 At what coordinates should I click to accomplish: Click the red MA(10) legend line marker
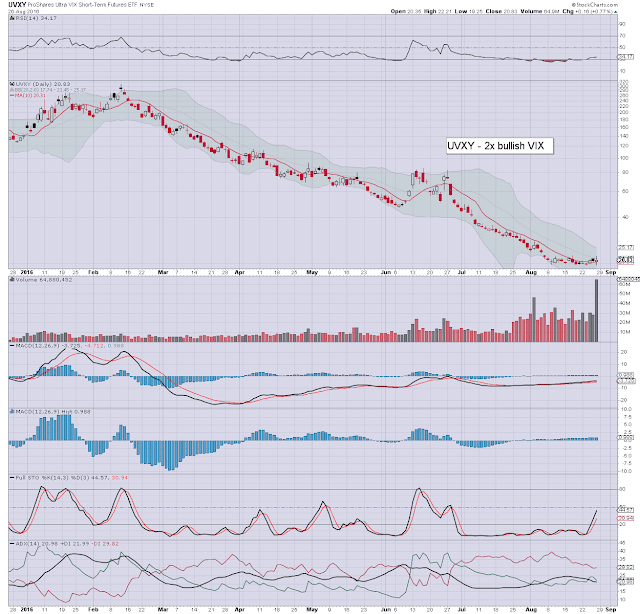point(12,95)
